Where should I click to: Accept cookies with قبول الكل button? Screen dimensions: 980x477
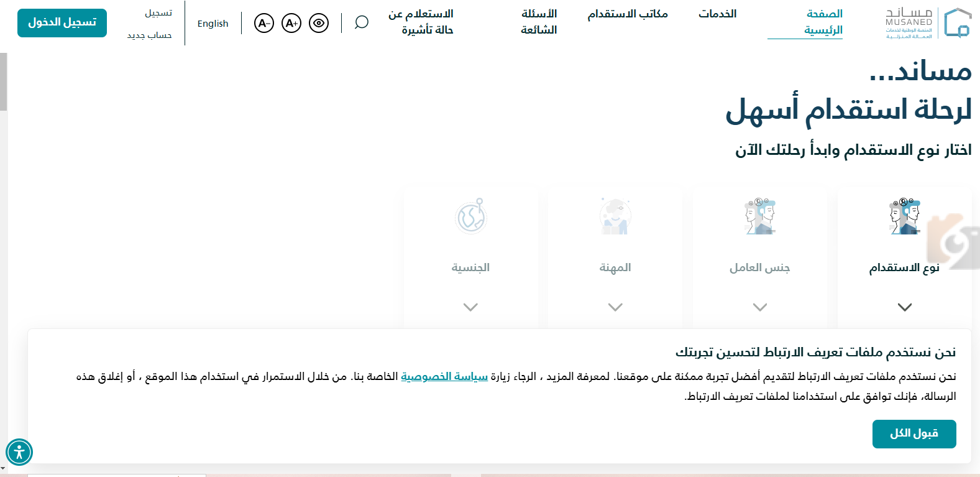914,434
